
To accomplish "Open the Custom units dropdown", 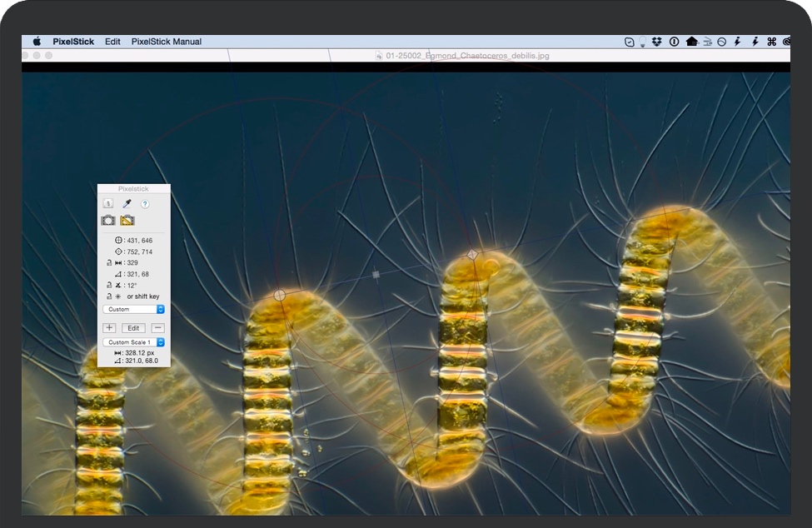I will pyautogui.click(x=133, y=309).
